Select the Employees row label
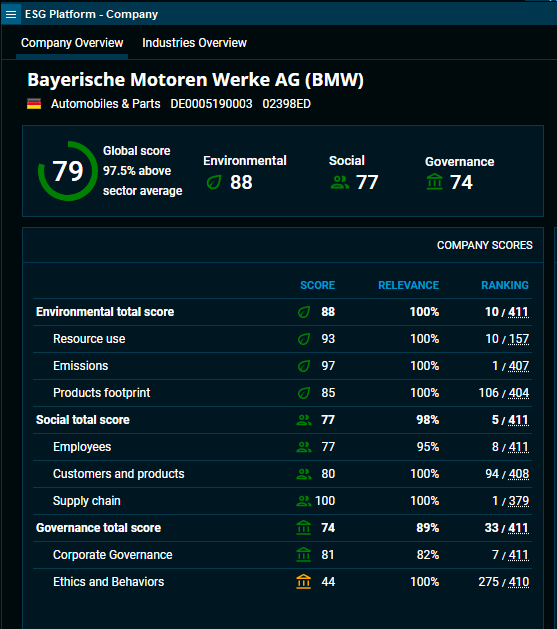557x629 pixels. point(82,447)
